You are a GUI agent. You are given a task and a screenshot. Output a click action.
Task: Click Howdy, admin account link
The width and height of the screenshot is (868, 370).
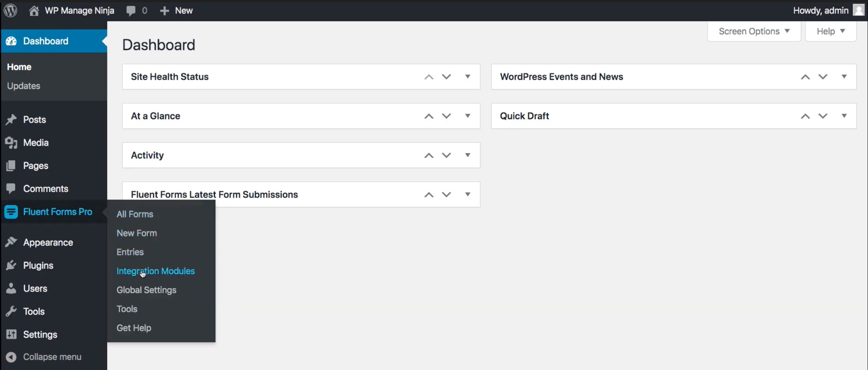point(821,10)
